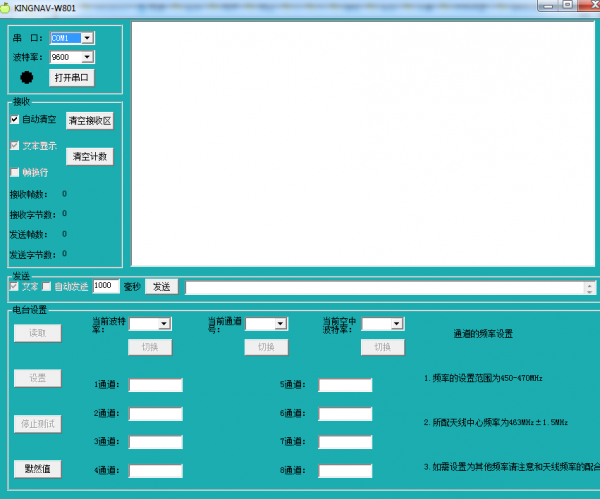Click the 5通道 frequency input field
The height and width of the screenshot is (499, 600).
(345, 385)
